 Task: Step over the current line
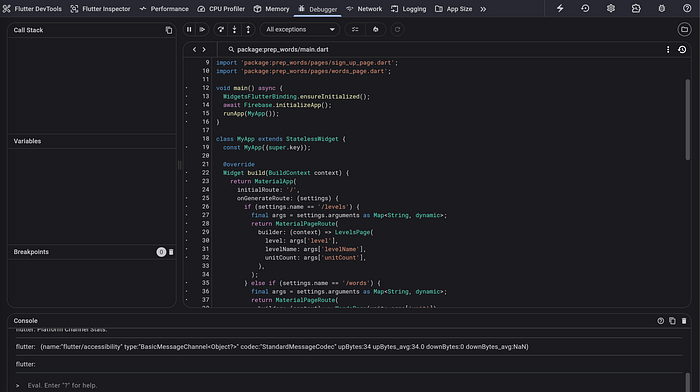(x=221, y=29)
